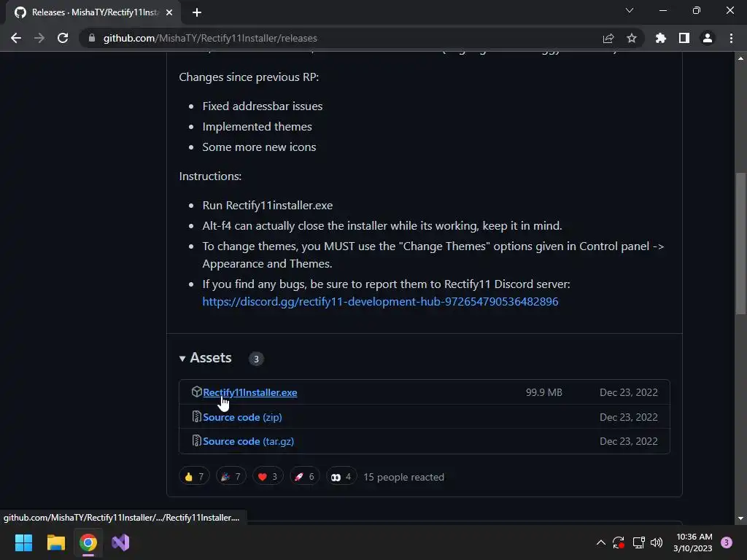
Task: React with heart (3)
Action: (268, 477)
